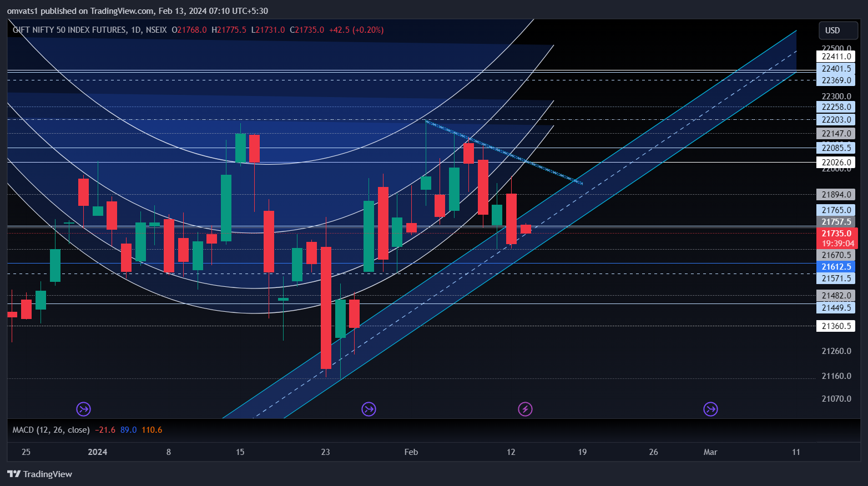Click the MACD value 110.6
Image resolution: width=868 pixels, height=486 pixels.
(152, 430)
